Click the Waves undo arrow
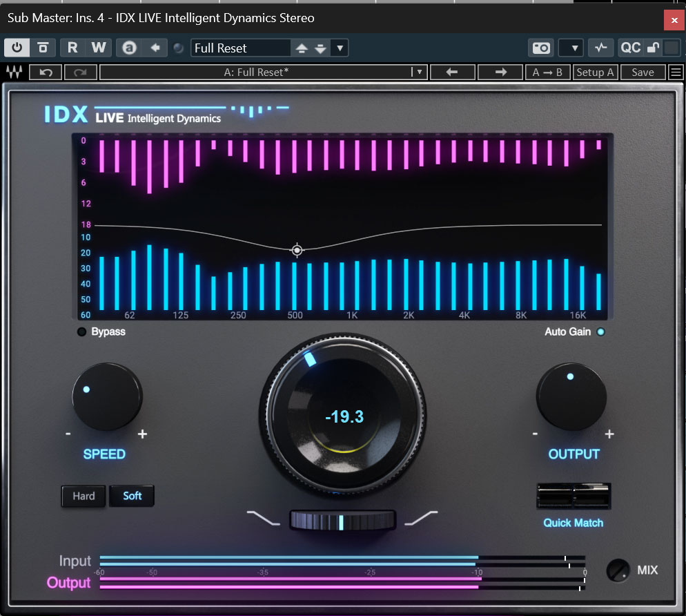The height and width of the screenshot is (616, 686). coord(46,72)
